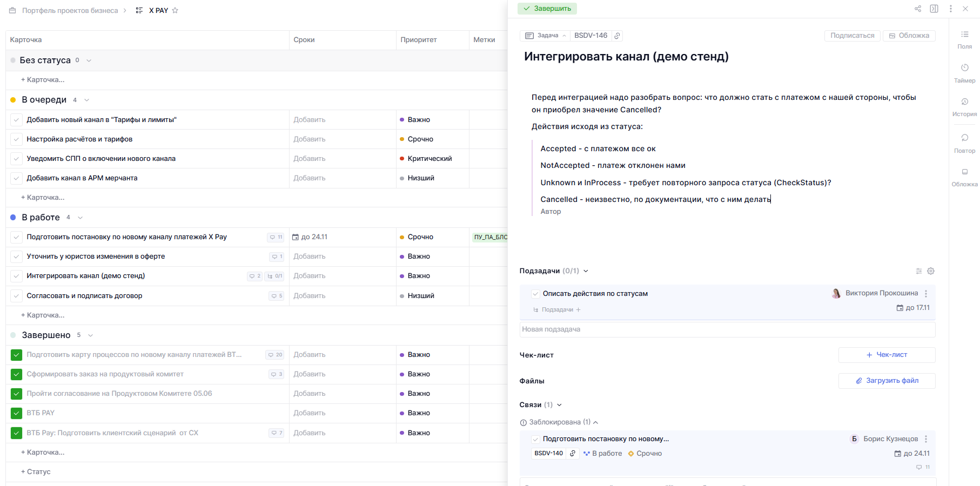Image resolution: width=980 pixels, height=486 pixels.
Task: Click 'Загрузить файл' button
Action: pyautogui.click(x=887, y=381)
